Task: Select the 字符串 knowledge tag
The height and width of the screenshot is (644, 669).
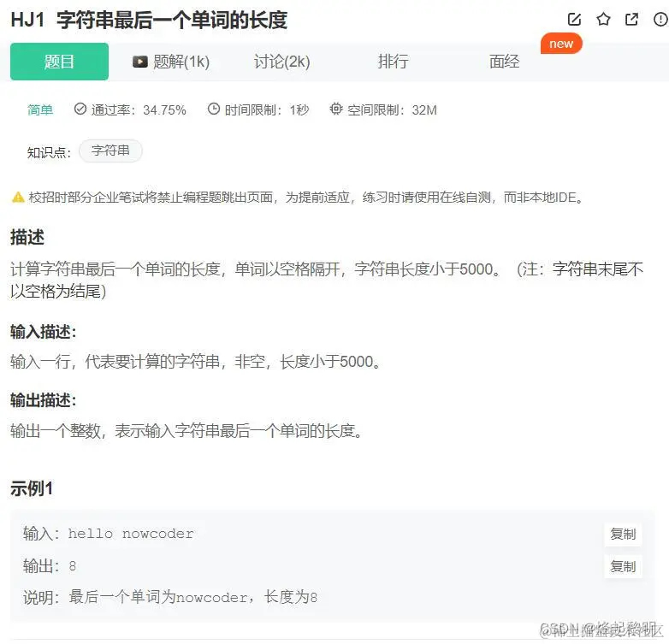Action: tap(110, 151)
